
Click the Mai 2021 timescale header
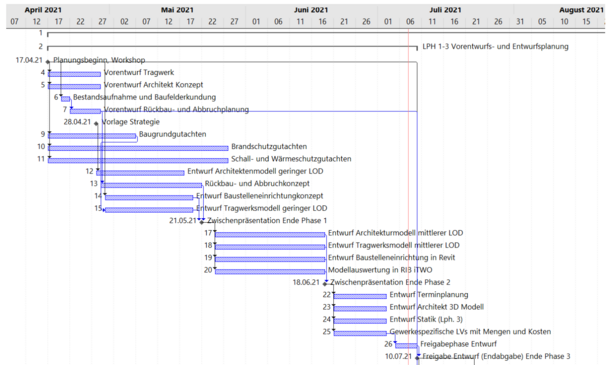177,10
